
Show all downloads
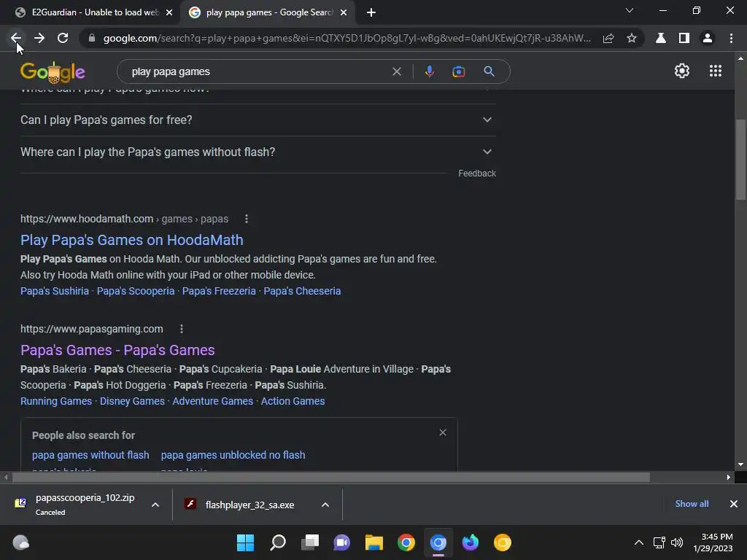tap(692, 504)
